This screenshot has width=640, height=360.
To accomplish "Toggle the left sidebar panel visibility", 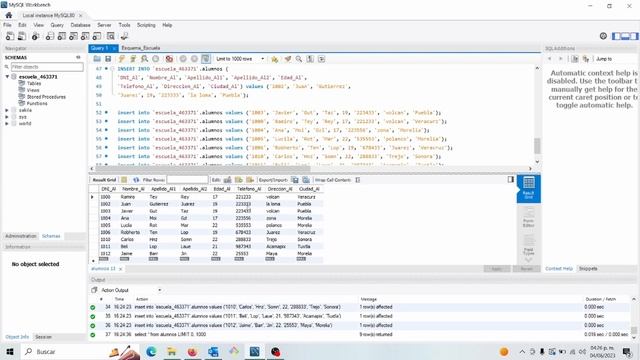I will (617, 36).
